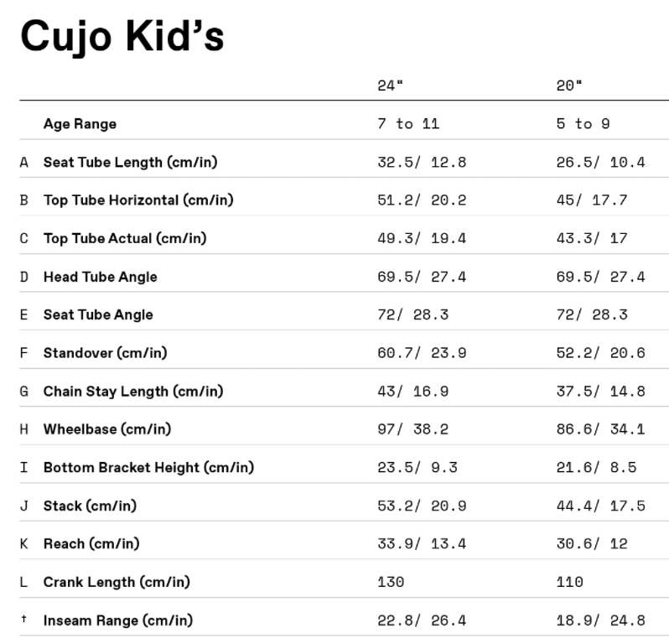The width and height of the screenshot is (669, 644).
Task: Select the 24" column header
Action: pos(390,86)
